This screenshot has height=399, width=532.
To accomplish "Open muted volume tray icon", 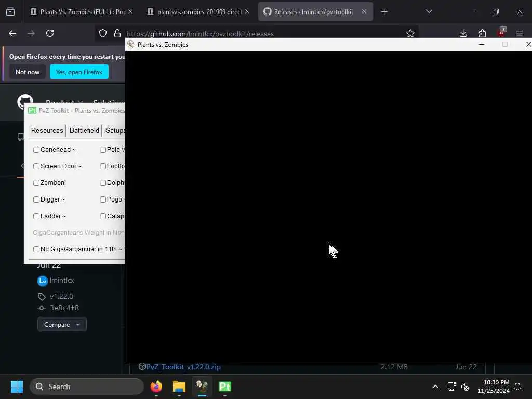I will [465, 387].
